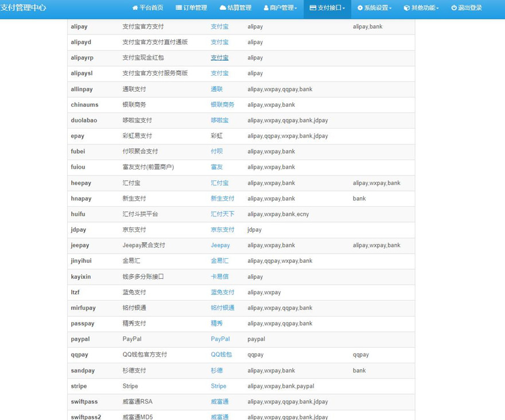This screenshot has width=505, height=420.
Task: Select the alipayrp plugin name
Action: coord(82,58)
